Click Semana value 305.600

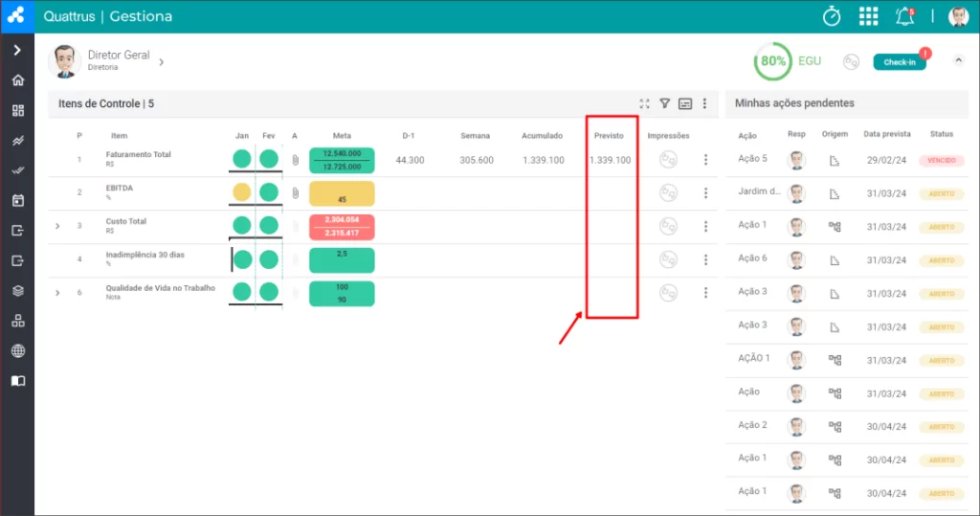tap(477, 160)
